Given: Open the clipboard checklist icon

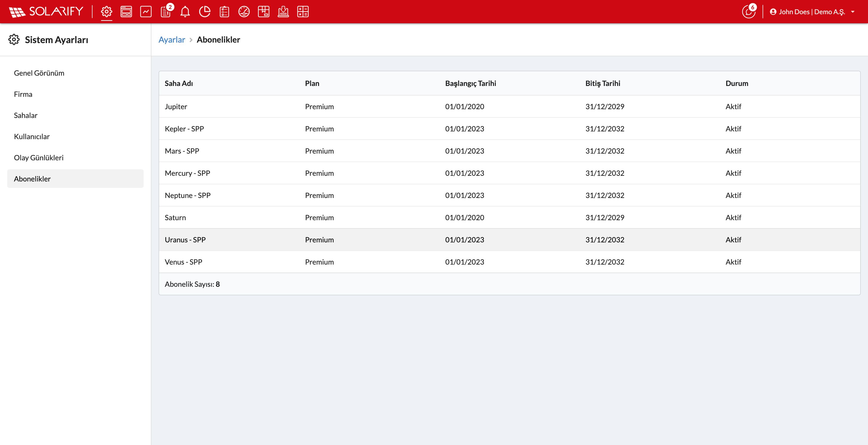Looking at the screenshot, I should click(224, 12).
